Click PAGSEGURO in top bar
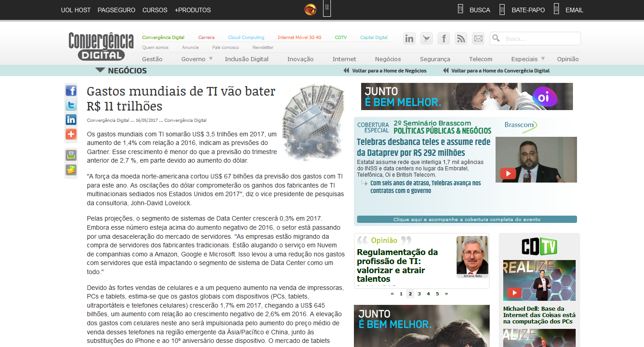This screenshot has height=347, width=644. 116,10
